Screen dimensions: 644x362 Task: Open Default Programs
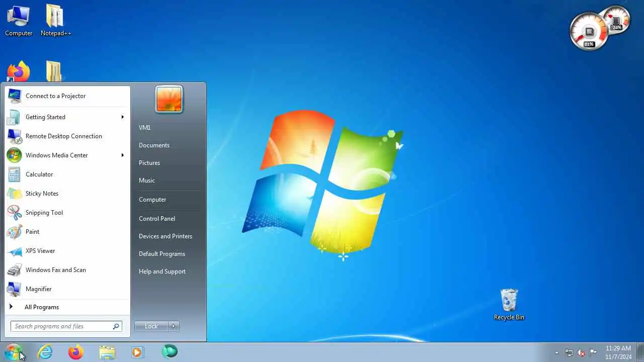coord(162,254)
